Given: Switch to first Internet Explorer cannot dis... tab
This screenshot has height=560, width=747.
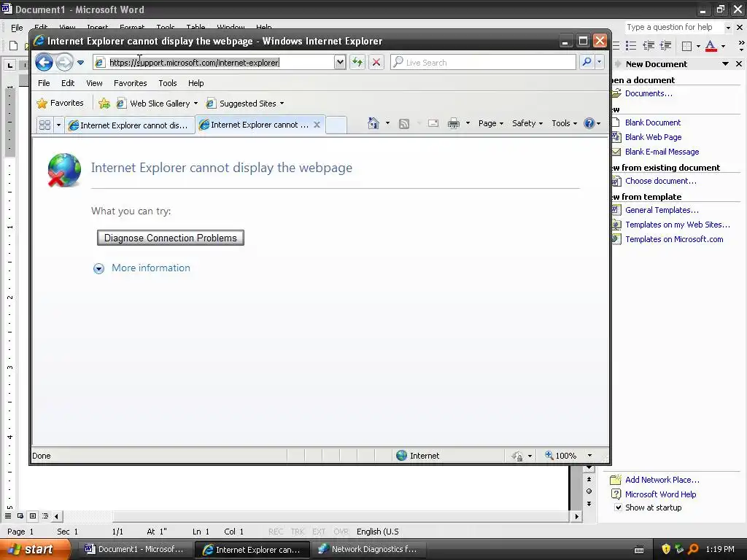Looking at the screenshot, I should coord(130,125).
